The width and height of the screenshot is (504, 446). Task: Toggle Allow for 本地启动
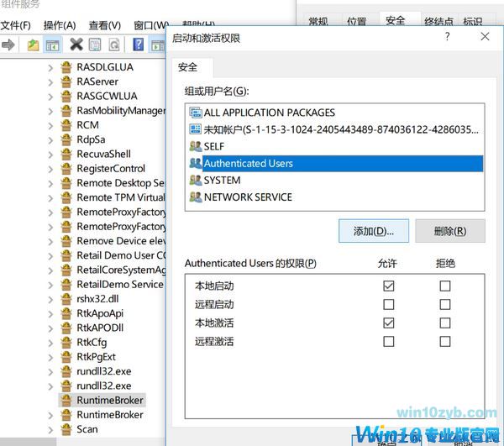389,286
